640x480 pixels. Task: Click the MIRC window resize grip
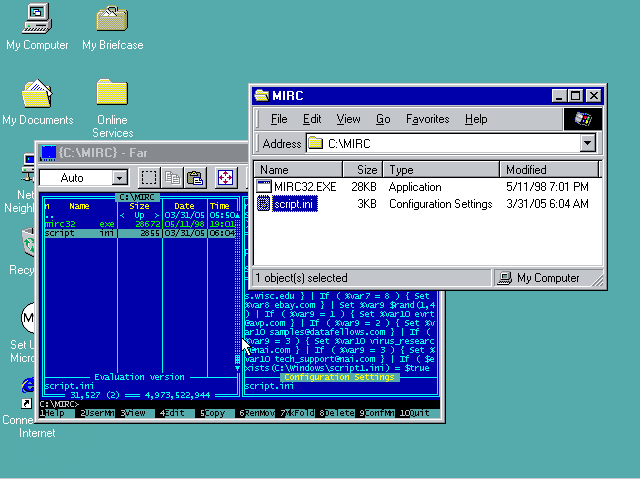pos(597,280)
